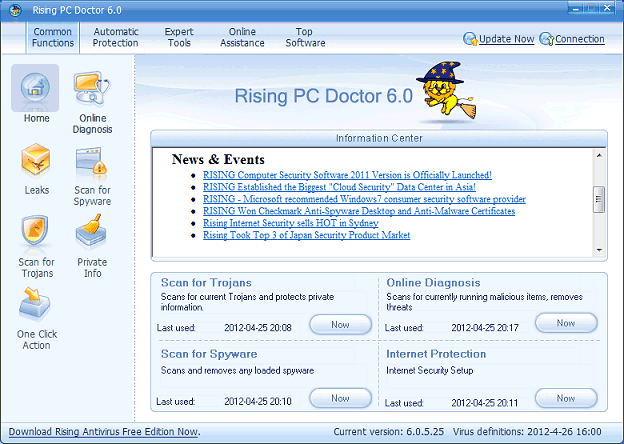This screenshot has height=444, width=624.
Task: Click Download Rising Antivirus Free Edition link
Action: [x=103, y=432]
